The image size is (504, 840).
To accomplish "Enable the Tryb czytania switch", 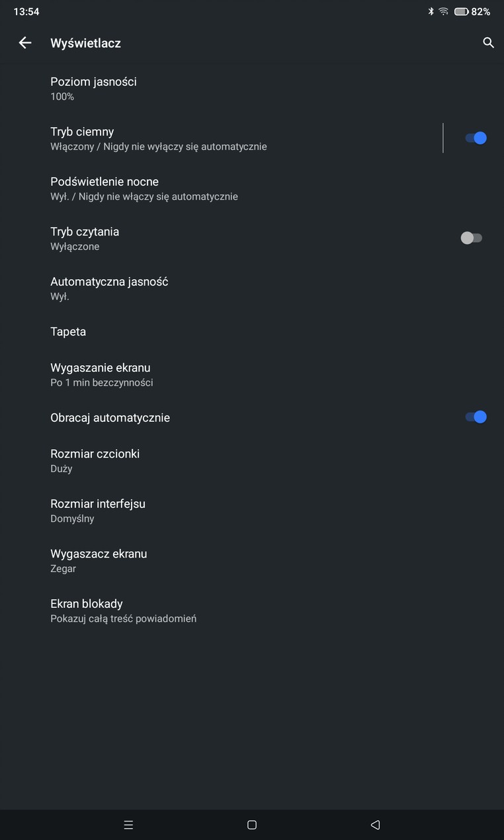I will pos(472,238).
